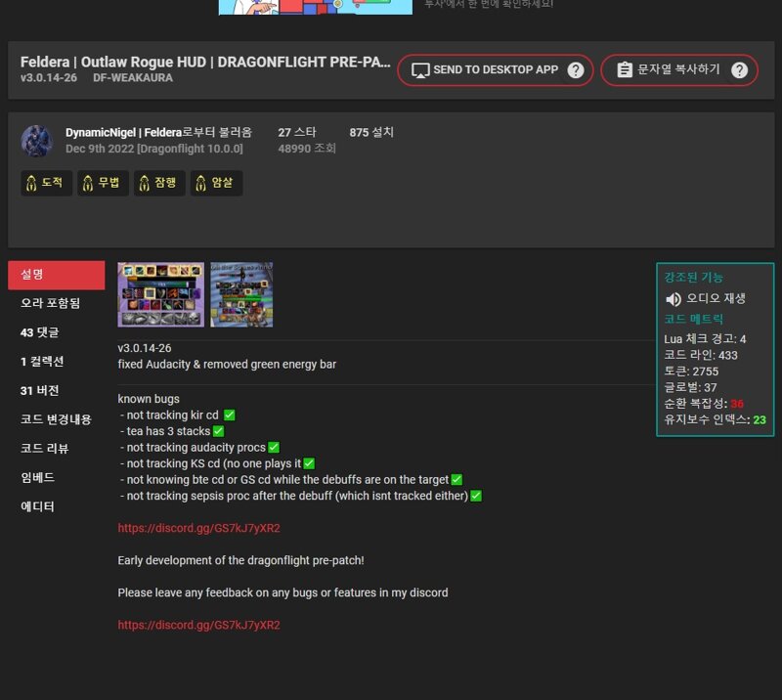Open the author avatar of DynamicNigel

(x=37, y=141)
